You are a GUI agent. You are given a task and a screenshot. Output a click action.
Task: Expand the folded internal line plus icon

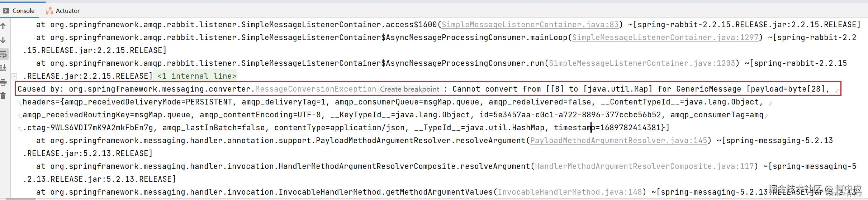click(15, 76)
